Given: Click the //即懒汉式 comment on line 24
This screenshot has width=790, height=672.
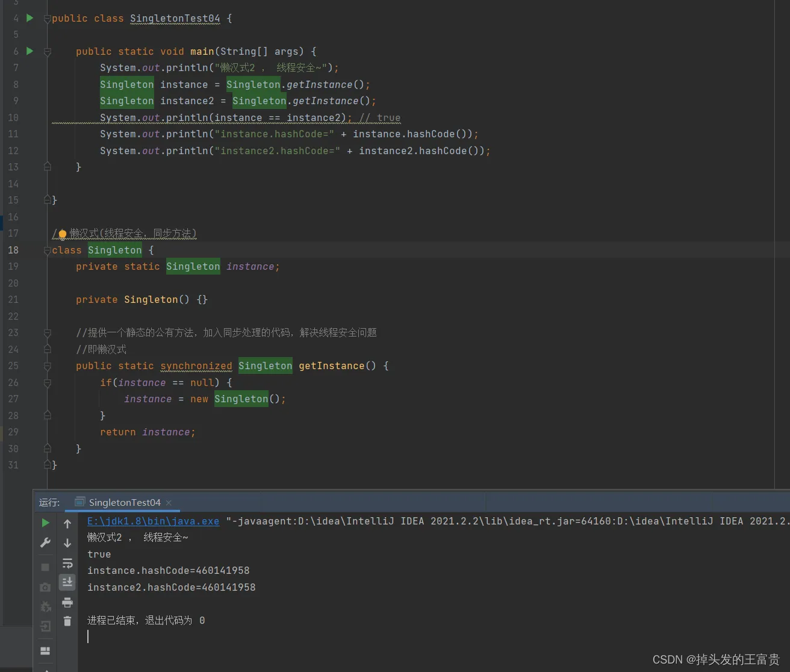Looking at the screenshot, I should point(101,349).
